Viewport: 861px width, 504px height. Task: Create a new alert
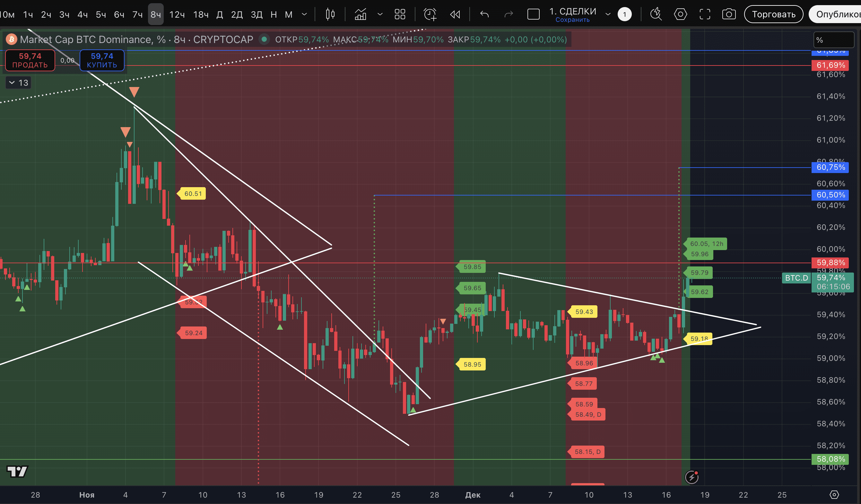pyautogui.click(x=430, y=14)
